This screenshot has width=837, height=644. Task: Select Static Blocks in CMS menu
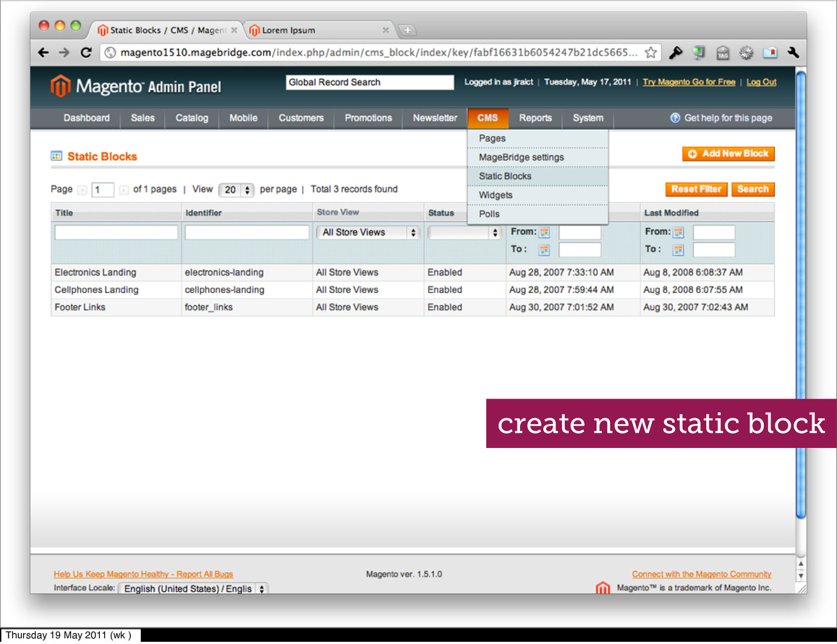(538, 176)
